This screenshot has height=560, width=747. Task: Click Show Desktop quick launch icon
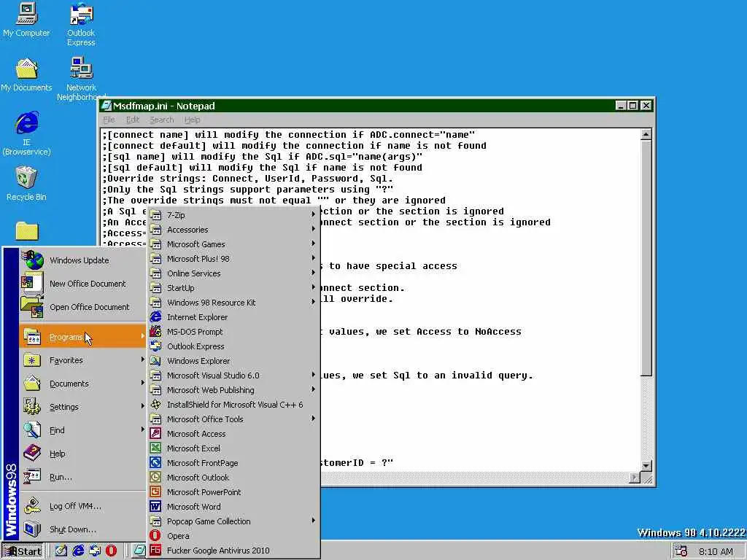[61, 551]
